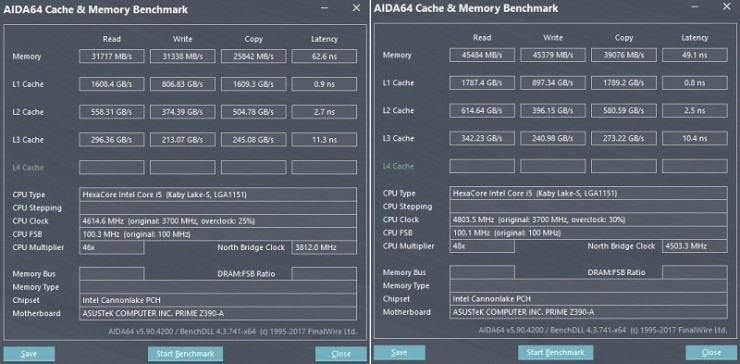Select L2 Cache latency 2.5 ns
Screen dimensions: 740x364
(694, 110)
